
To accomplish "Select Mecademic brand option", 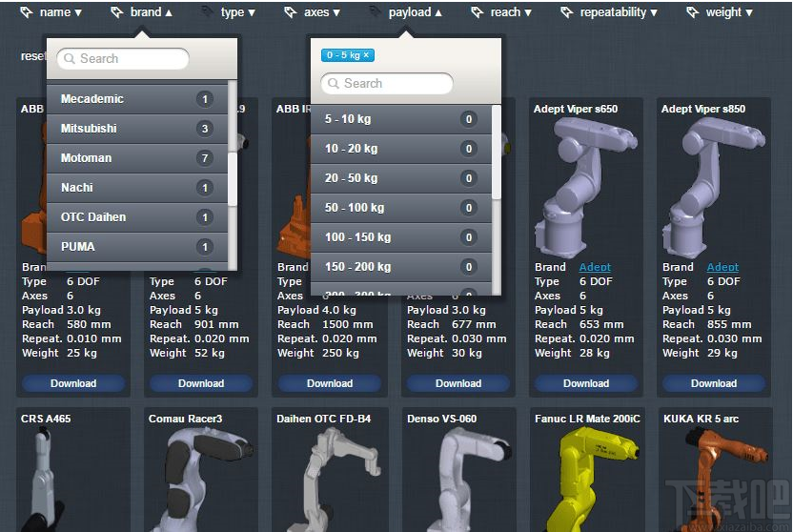I will [x=137, y=99].
